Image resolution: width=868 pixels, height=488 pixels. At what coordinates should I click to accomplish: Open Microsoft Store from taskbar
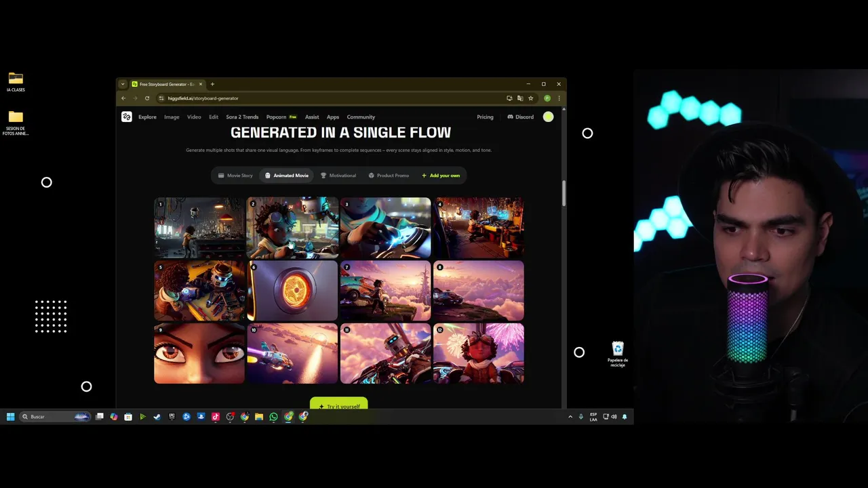[128, 417]
